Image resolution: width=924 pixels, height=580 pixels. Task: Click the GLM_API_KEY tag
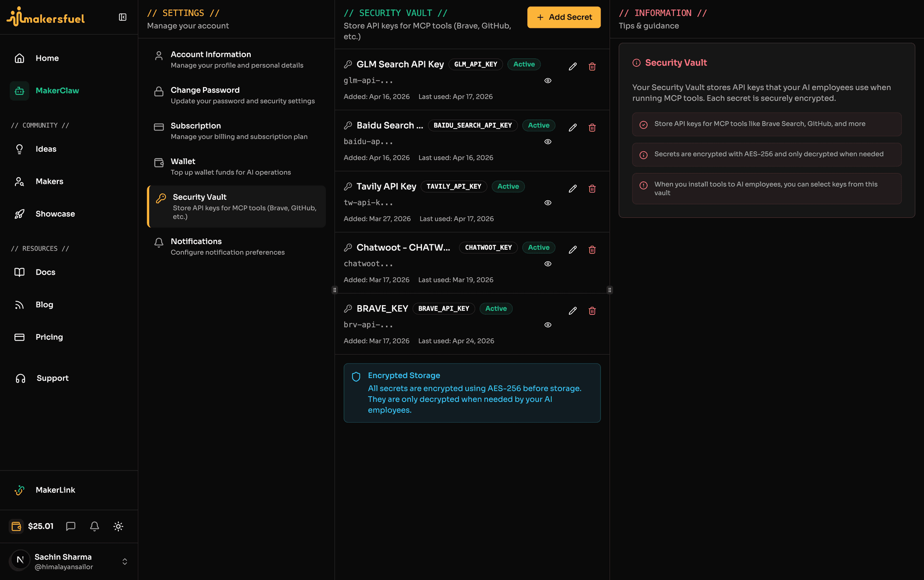(x=476, y=64)
